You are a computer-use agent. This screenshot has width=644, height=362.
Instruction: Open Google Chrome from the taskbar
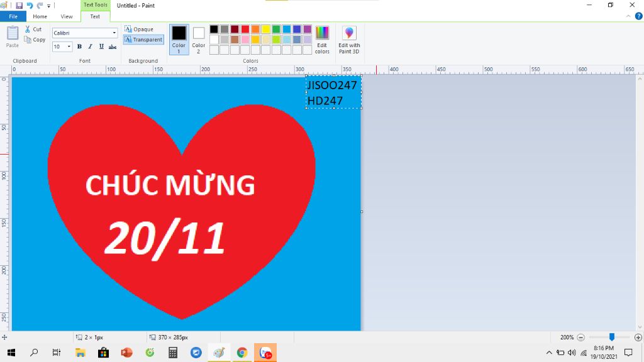pos(242,353)
